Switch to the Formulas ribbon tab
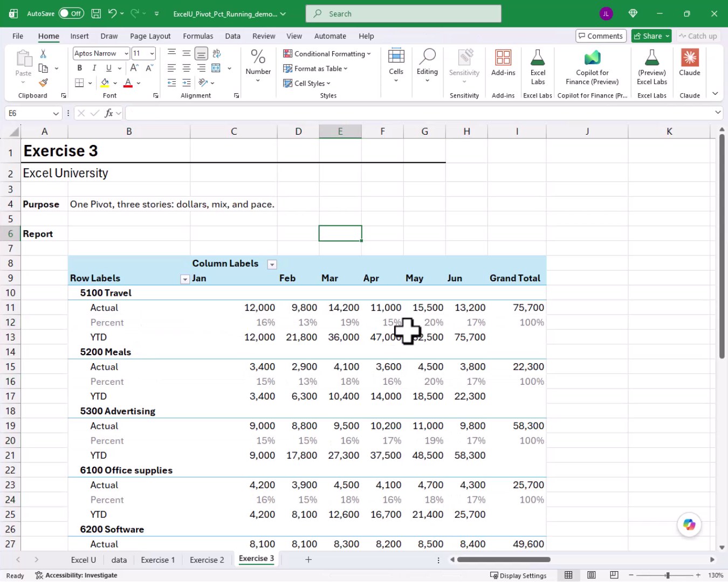Screen dimensions: 728x582 [198, 36]
